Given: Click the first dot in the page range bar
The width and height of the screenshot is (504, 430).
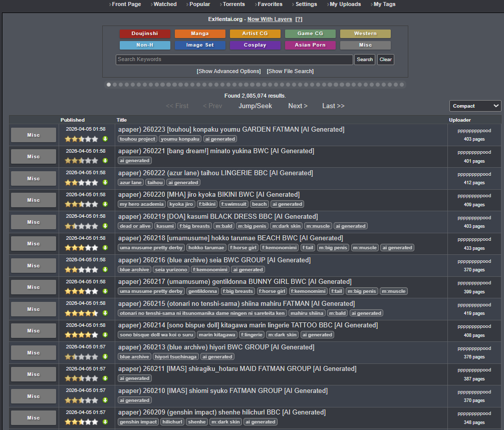Looking at the screenshot, I should click(x=109, y=85).
